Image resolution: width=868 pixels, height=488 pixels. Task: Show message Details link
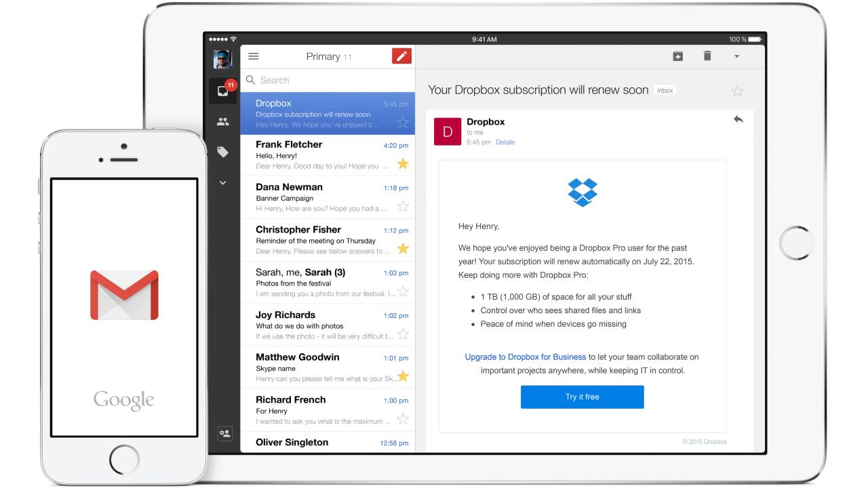coord(505,142)
